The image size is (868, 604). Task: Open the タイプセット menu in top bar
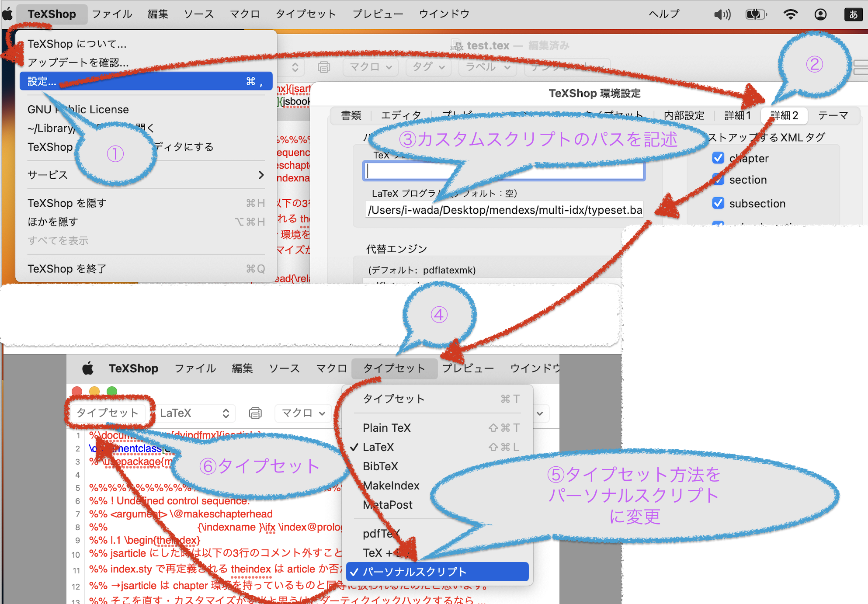pyautogui.click(x=306, y=14)
